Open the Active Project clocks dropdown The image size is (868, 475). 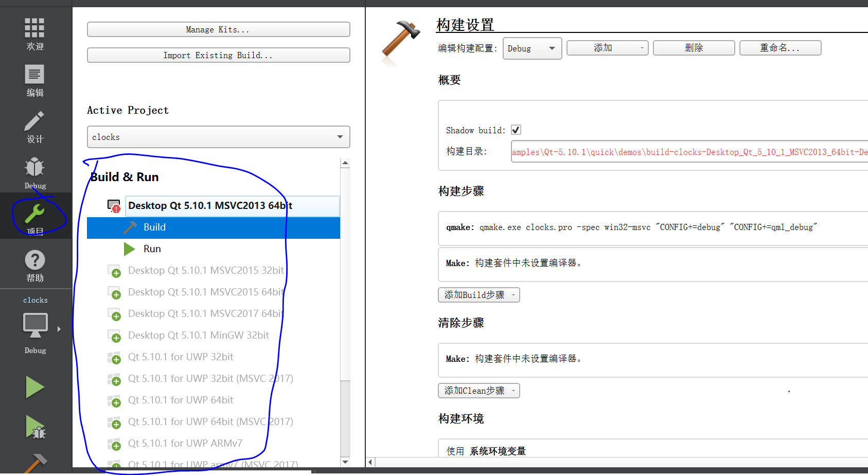tap(219, 137)
